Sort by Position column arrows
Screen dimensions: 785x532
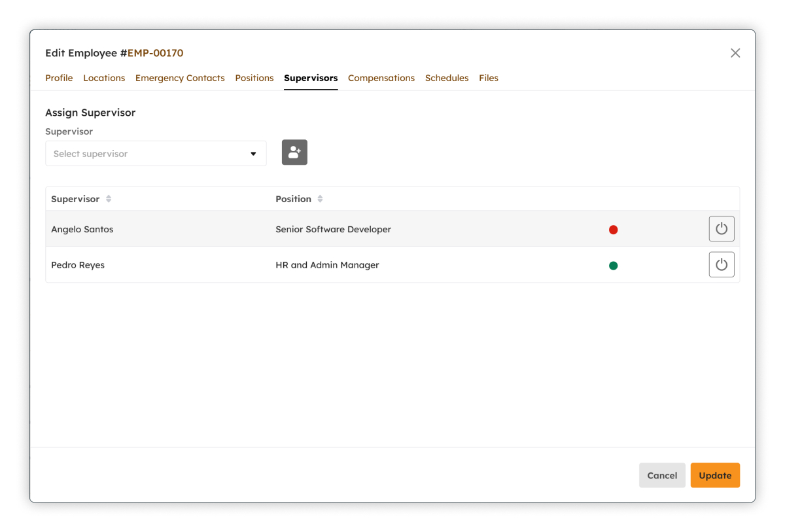(x=320, y=199)
